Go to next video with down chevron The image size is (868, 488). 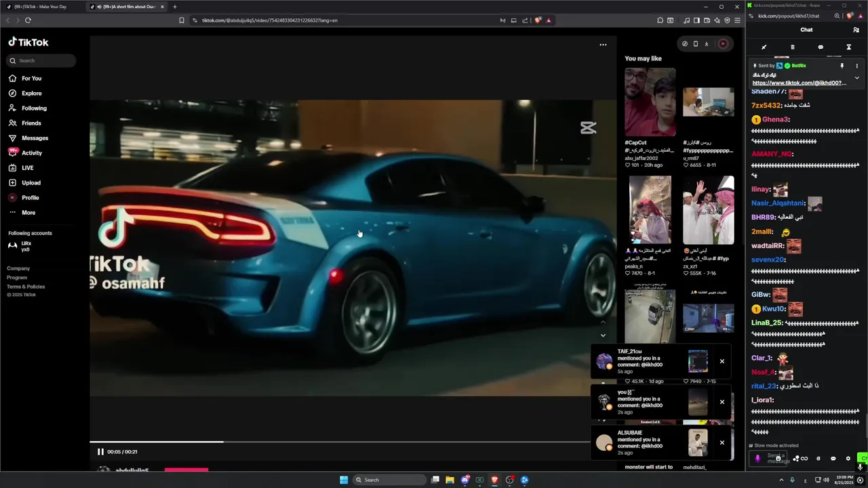pos(603,335)
